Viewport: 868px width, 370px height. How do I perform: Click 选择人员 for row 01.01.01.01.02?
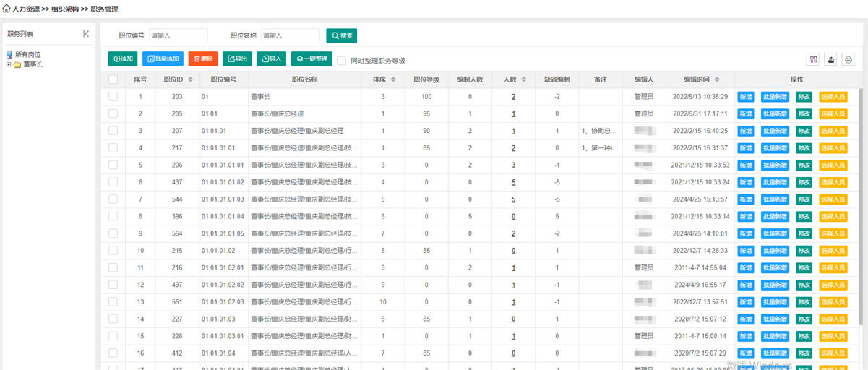(x=833, y=182)
